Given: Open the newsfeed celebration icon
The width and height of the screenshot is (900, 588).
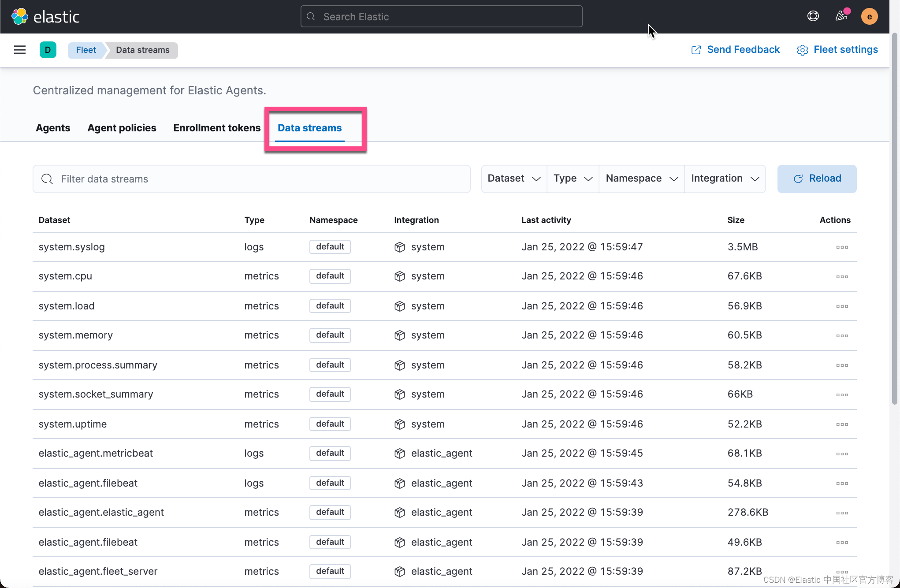Looking at the screenshot, I should click(x=841, y=16).
